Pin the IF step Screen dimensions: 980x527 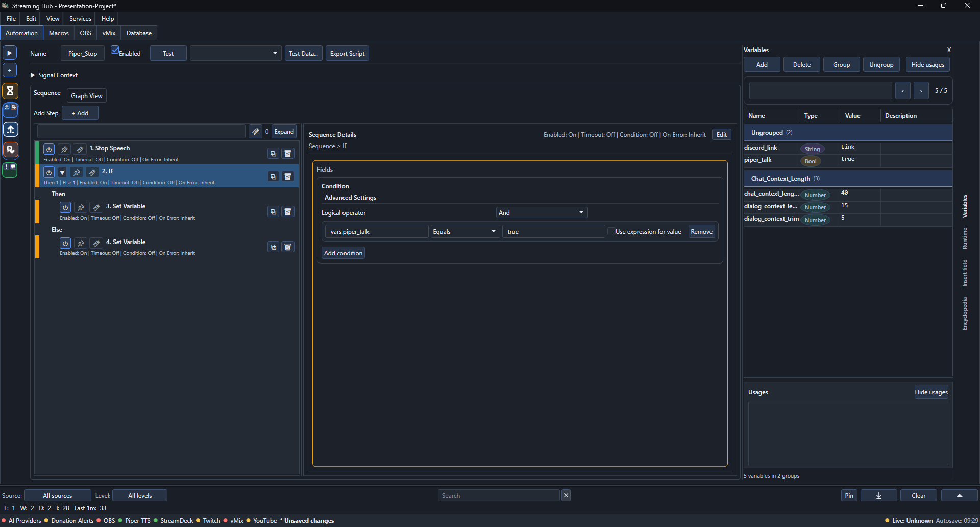[x=77, y=172]
